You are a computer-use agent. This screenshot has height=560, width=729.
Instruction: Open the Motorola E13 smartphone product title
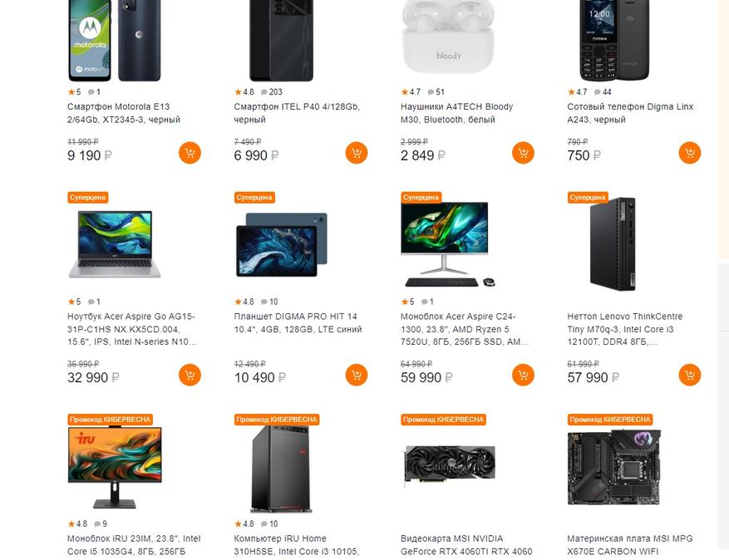pos(124,113)
